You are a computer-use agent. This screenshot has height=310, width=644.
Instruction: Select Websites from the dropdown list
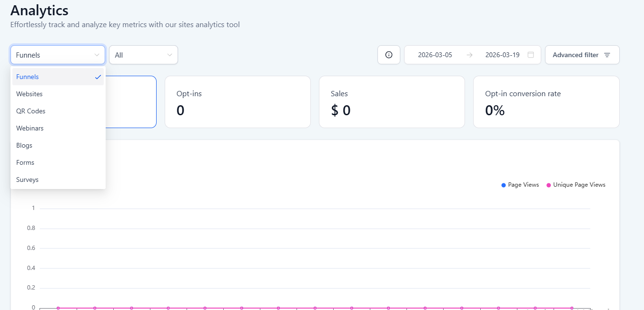30,94
